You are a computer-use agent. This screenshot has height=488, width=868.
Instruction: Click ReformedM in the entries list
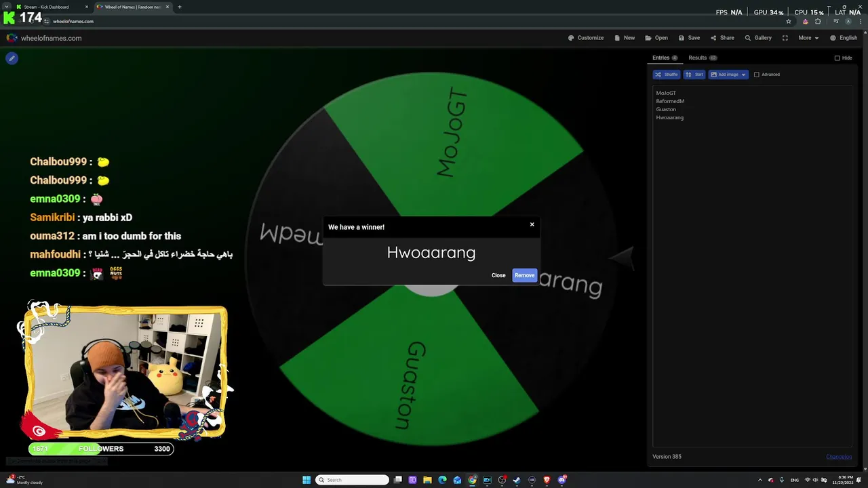pyautogui.click(x=670, y=101)
